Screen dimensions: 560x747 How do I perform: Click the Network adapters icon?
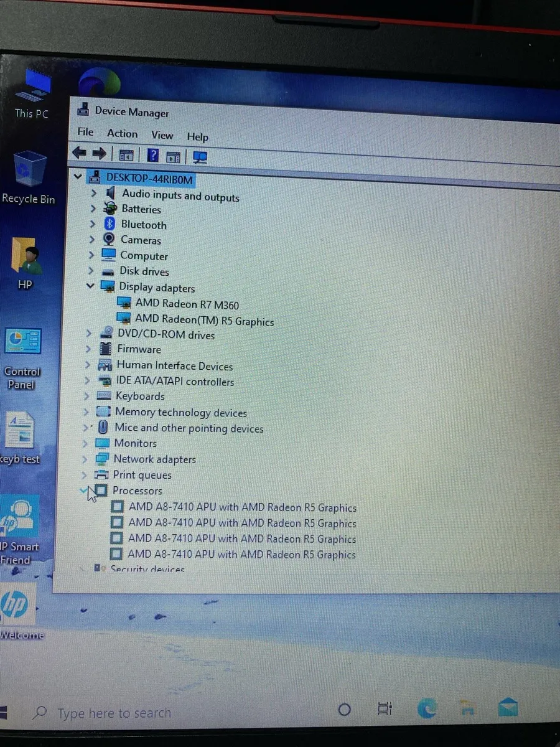[x=102, y=459]
